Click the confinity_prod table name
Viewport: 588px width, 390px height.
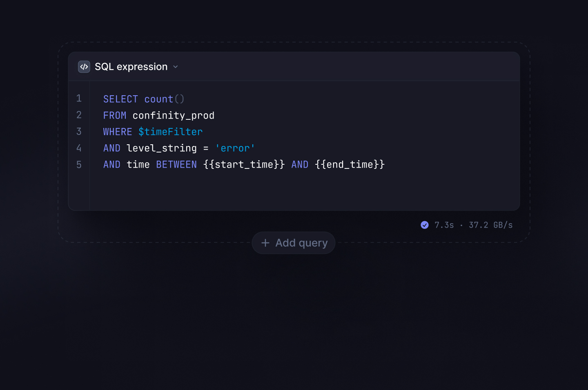pyautogui.click(x=174, y=116)
